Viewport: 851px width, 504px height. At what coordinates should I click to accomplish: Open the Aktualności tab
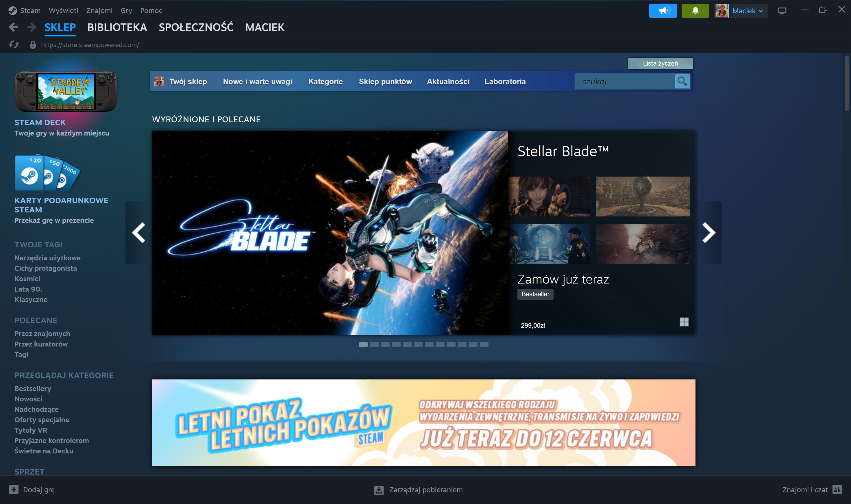[448, 81]
